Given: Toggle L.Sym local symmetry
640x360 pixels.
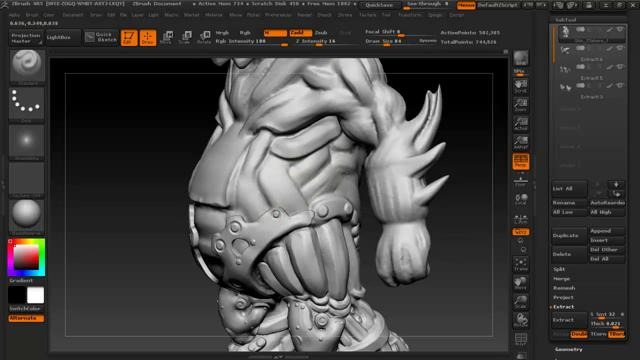Looking at the screenshot, I should pyautogui.click(x=521, y=219).
